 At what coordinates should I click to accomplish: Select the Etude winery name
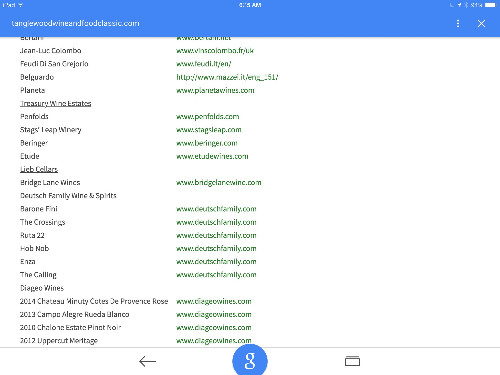(30, 156)
